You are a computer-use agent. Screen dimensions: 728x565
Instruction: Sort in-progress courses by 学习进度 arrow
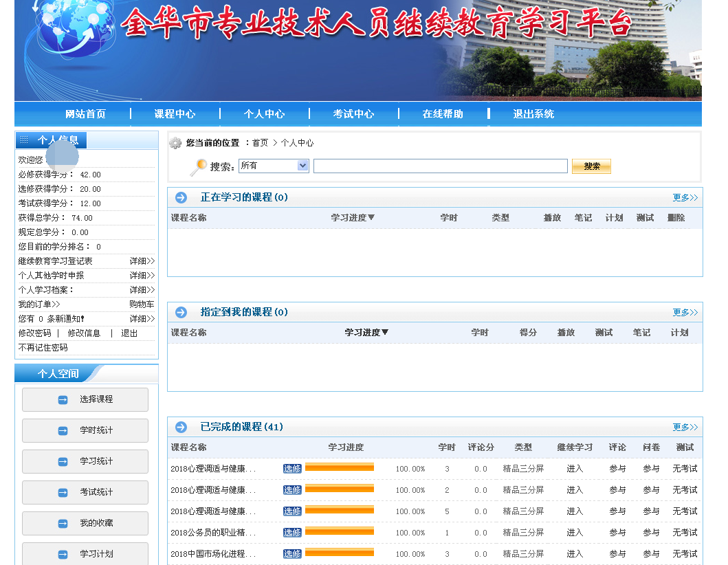pos(371,218)
